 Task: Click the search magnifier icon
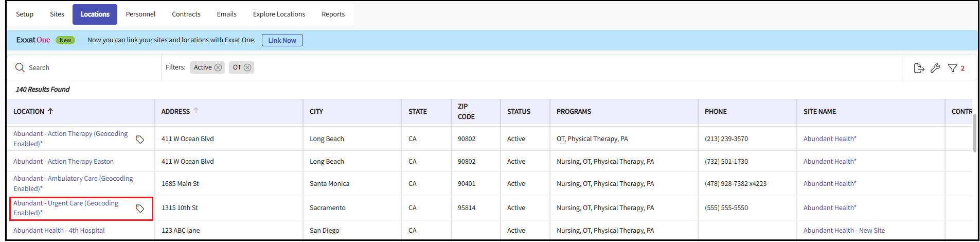pyautogui.click(x=20, y=67)
